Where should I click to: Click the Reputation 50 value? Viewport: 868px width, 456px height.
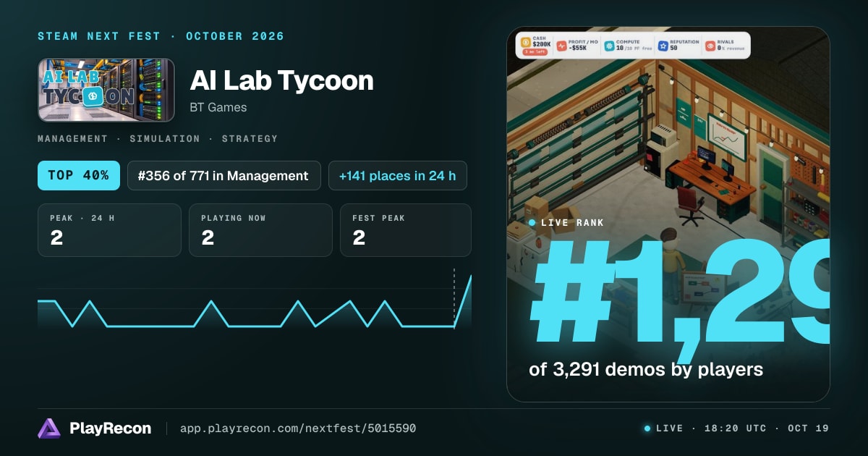point(674,48)
